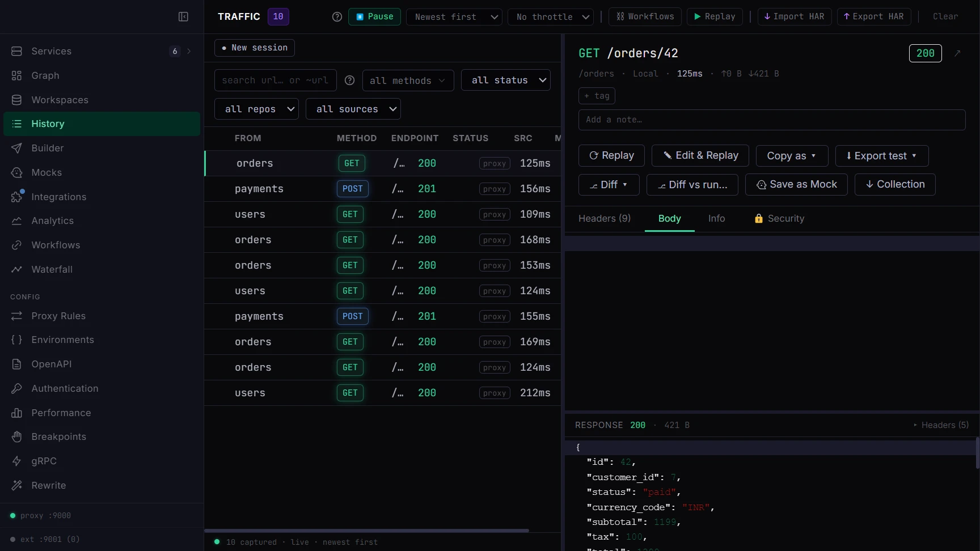Open the Integrations puzzle icon
Screen dimensions: 980x551
pos(16,197)
